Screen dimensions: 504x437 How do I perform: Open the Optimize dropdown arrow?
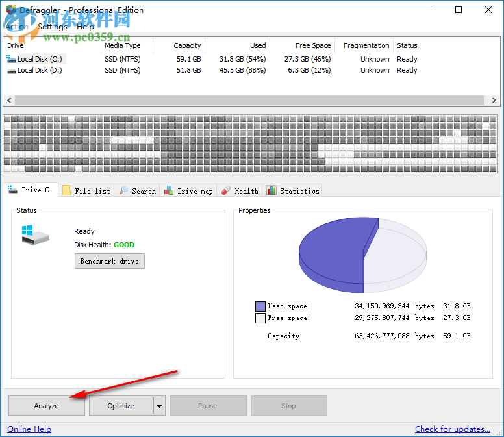pos(159,406)
